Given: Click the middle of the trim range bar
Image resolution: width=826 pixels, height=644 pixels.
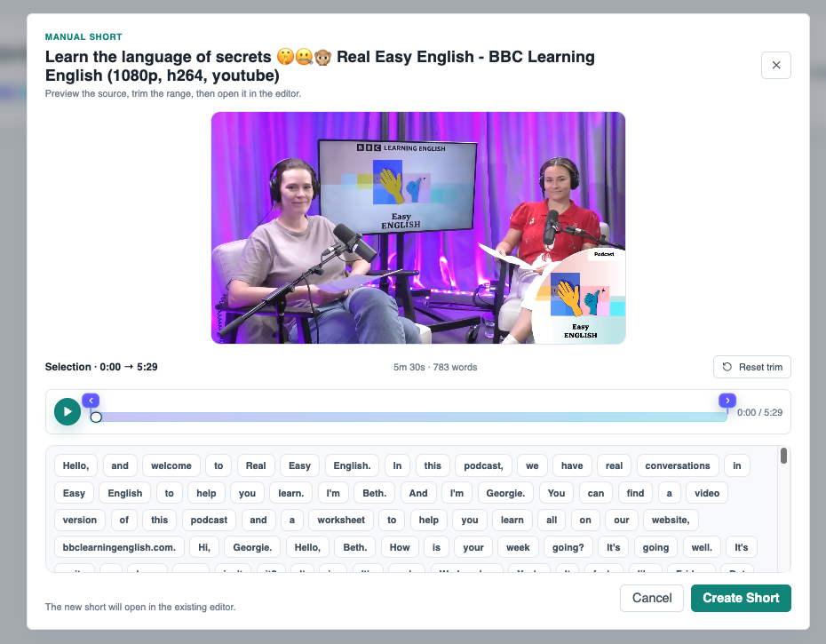Looking at the screenshot, I should 409,417.
